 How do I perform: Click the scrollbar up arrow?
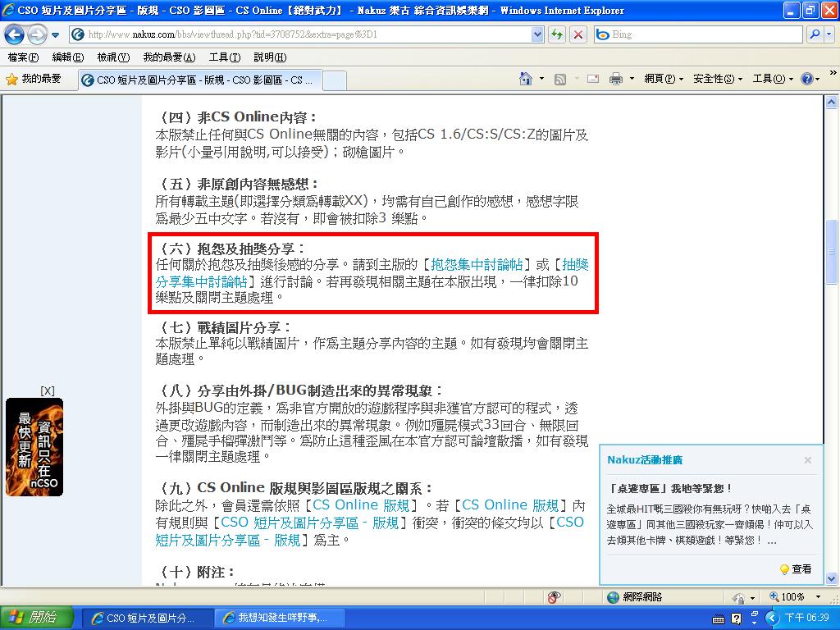point(832,102)
